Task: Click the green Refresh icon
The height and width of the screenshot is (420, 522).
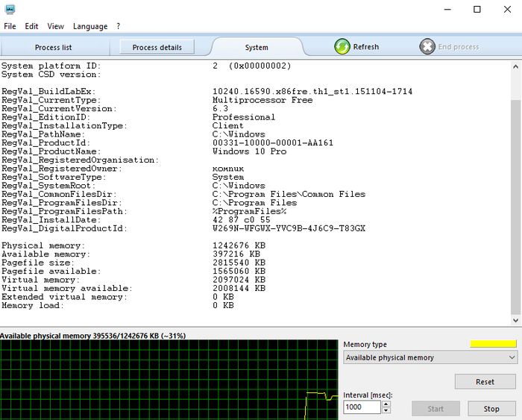Action: [x=342, y=46]
